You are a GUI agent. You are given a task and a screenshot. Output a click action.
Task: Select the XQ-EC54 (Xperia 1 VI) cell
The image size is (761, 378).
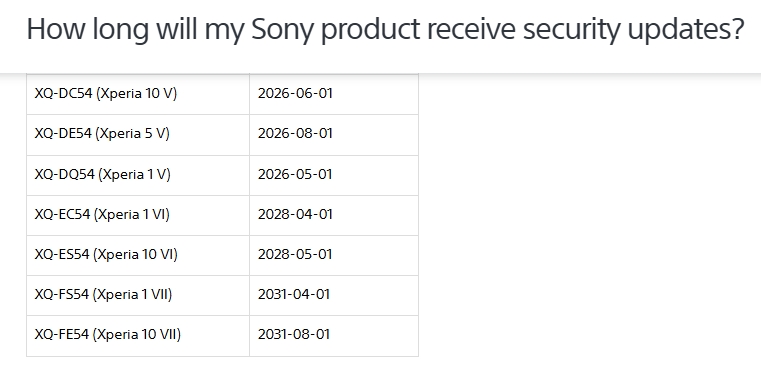(138, 215)
